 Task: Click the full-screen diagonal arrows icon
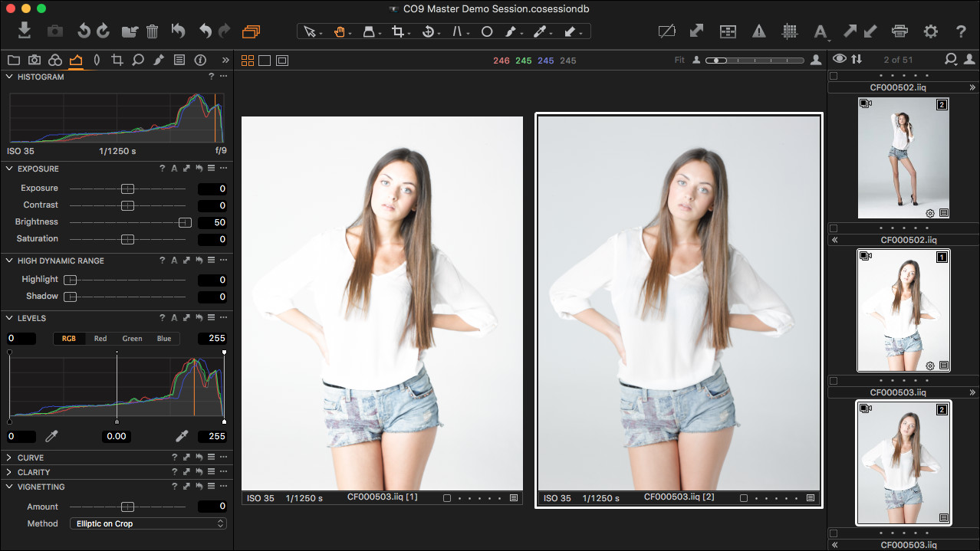(696, 31)
